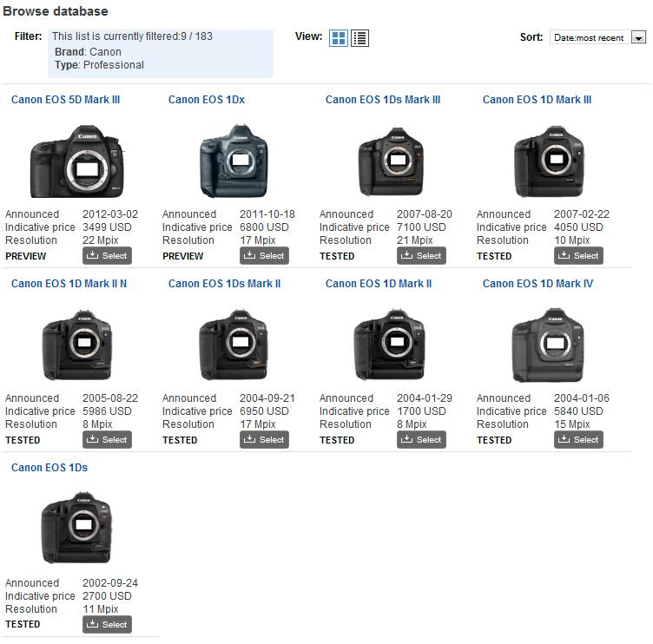Open Canon EOS 5D Mark III link
The width and height of the screenshot is (653, 644).
(65, 100)
